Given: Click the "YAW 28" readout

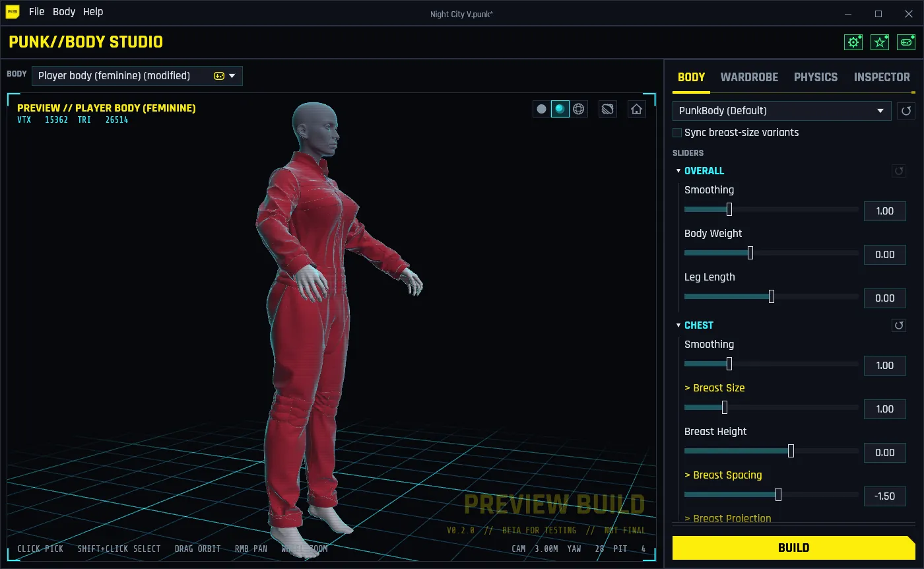Looking at the screenshot, I should click(585, 549).
